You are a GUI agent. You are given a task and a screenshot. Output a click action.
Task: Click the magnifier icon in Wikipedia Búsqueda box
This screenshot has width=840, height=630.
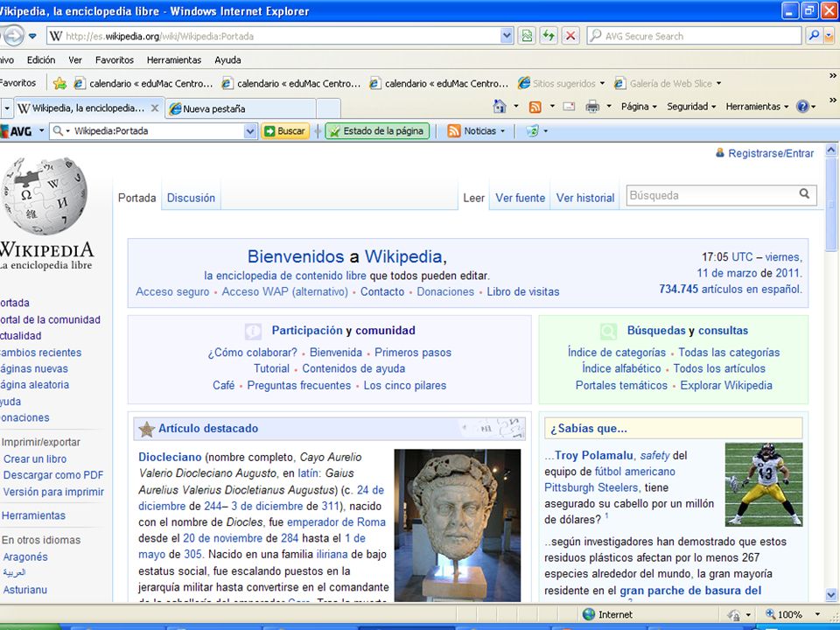[804, 194]
